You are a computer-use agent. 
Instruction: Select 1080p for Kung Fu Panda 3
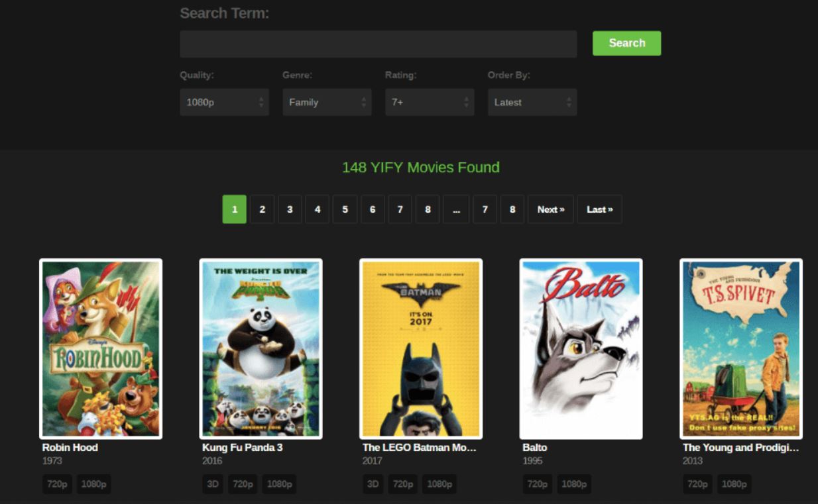tap(279, 484)
